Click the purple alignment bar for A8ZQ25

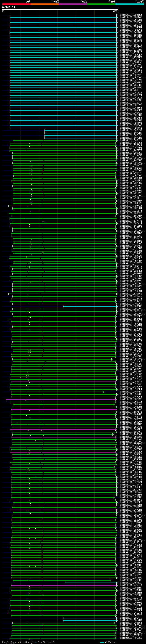pos(61,399)
